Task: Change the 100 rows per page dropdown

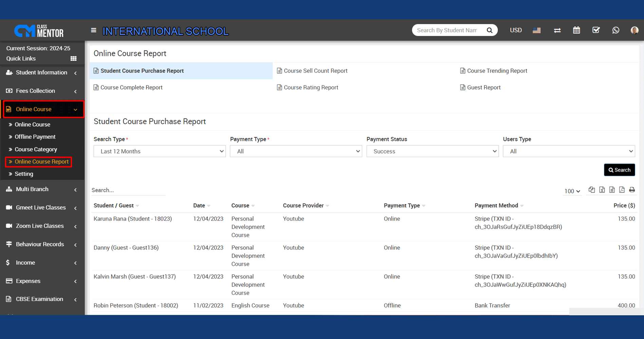Action: pyautogui.click(x=572, y=191)
